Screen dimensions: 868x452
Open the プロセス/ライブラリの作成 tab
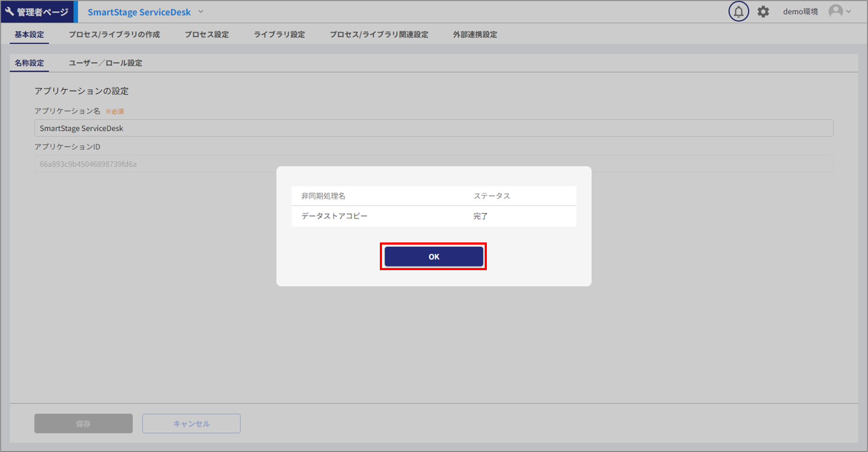point(114,35)
